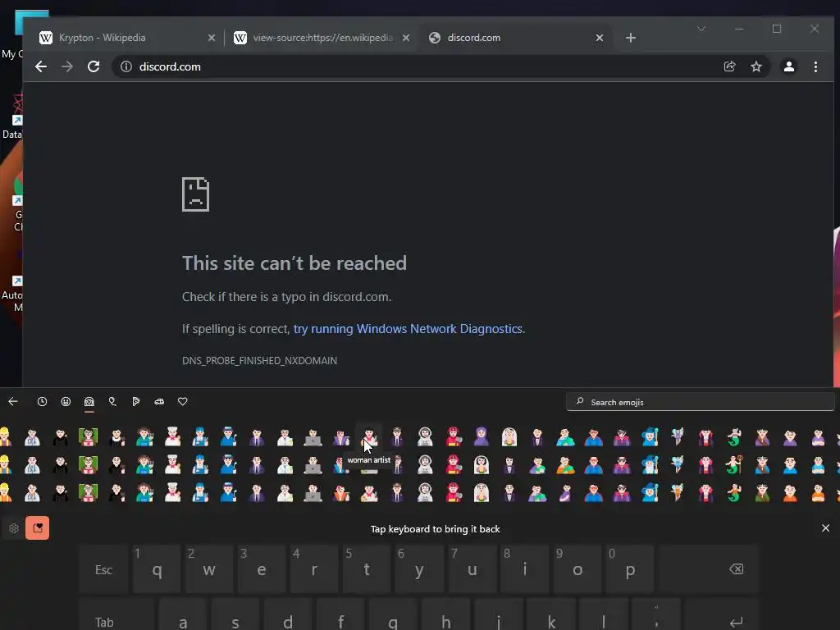The image size is (840, 630).
Task: Switch to the Krypton - Wikipedia tab
Action: (126, 38)
